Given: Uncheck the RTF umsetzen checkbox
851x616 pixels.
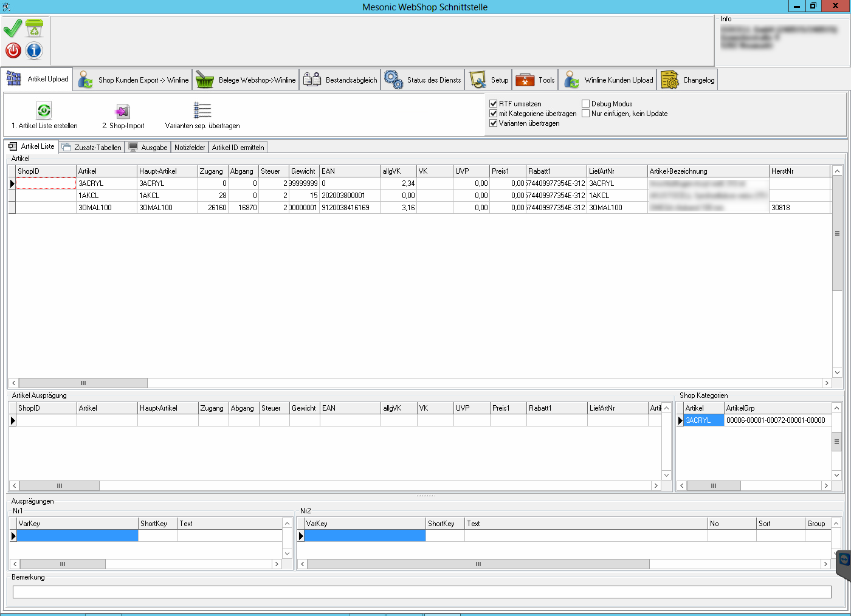Looking at the screenshot, I should [x=494, y=104].
